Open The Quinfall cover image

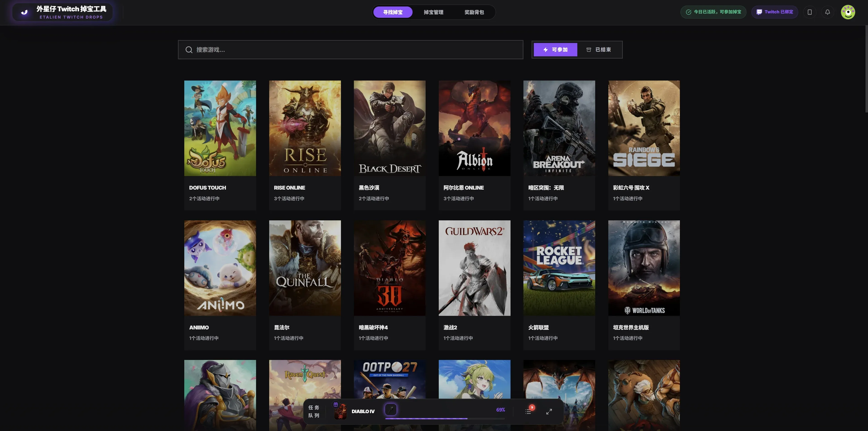[x=305, y=268]
